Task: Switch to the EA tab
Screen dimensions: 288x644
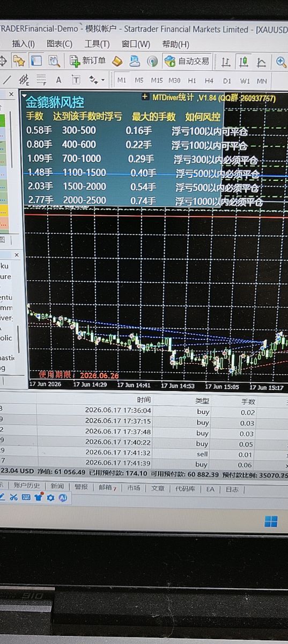Action: click(210, 489)
